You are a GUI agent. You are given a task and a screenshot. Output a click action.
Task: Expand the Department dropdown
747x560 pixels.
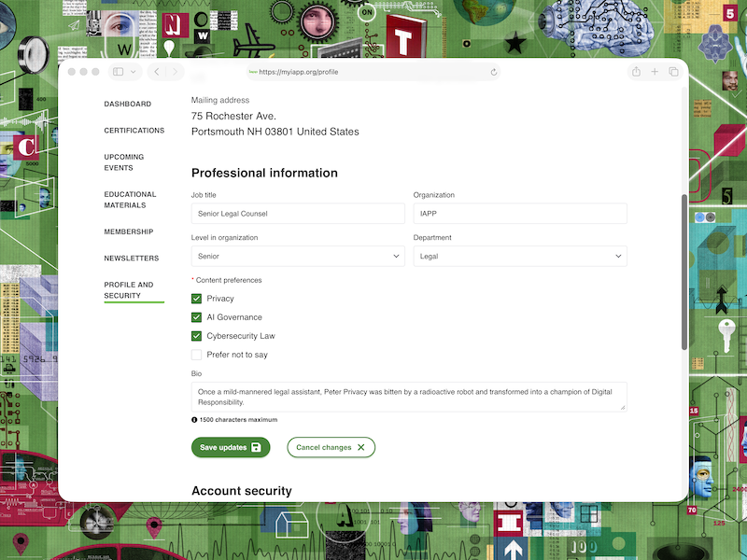(520, 256)
